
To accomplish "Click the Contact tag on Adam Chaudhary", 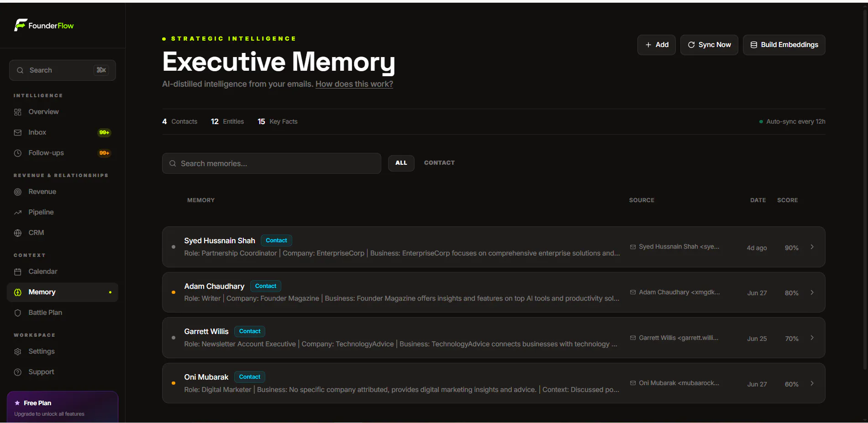I will [266, 286].
